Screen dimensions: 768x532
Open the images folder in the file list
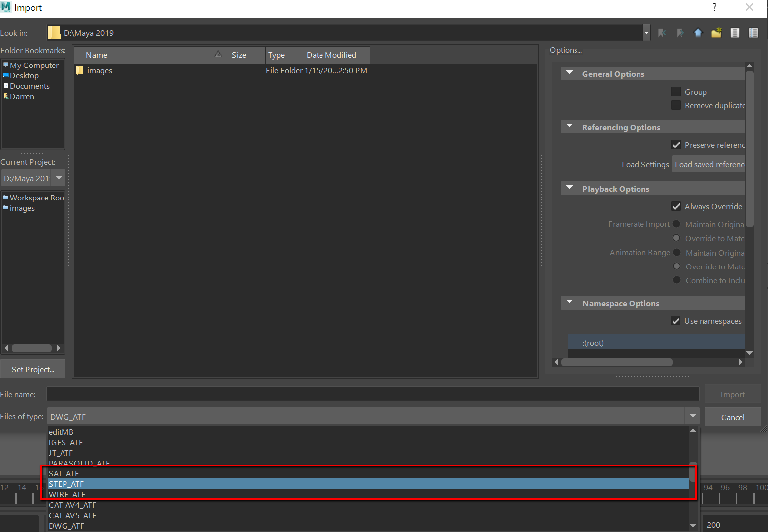click(99, 70)
